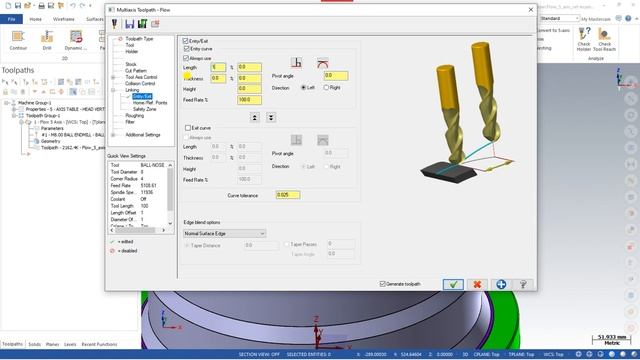
Task: Click the entry Length first input field
Action: pyautogui.click(x=218, y=67)
